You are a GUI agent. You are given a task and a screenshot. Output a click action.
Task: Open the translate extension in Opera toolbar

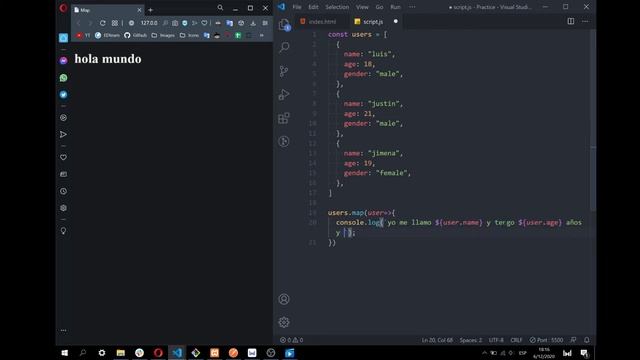click(x=230, y=23)
